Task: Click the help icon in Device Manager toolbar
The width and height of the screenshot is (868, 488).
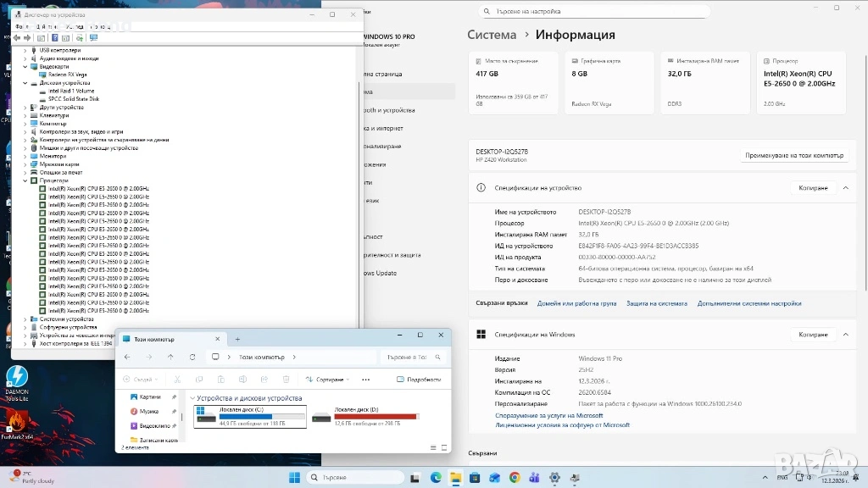Action: [55, 38]
